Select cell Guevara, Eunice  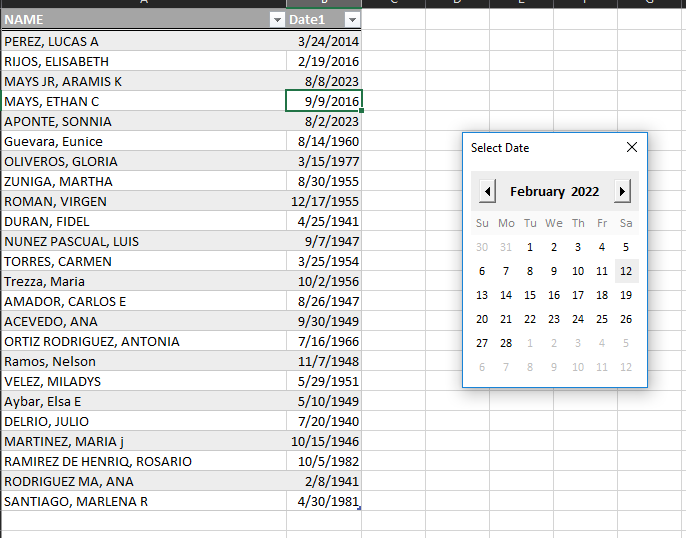click(x=144, y=142)
